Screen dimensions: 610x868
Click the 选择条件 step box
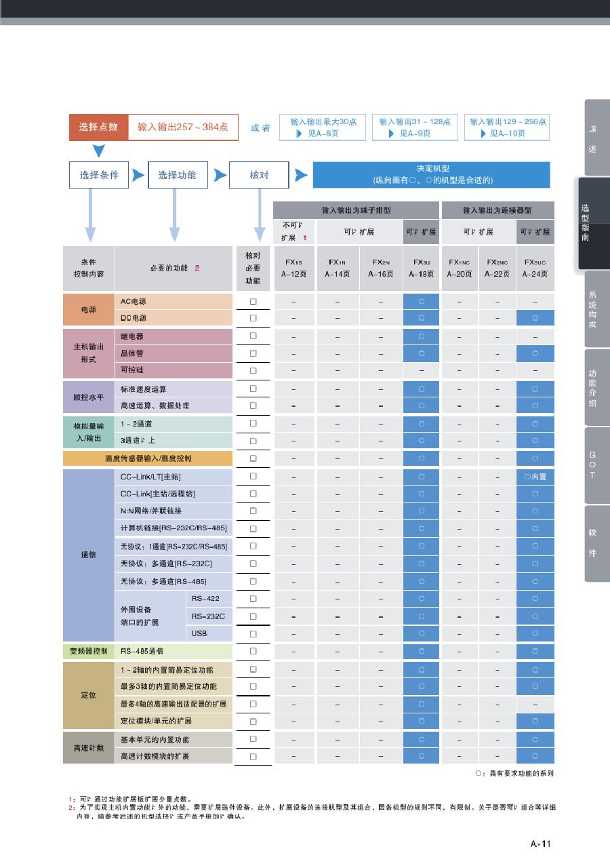[x=99, y=175]
